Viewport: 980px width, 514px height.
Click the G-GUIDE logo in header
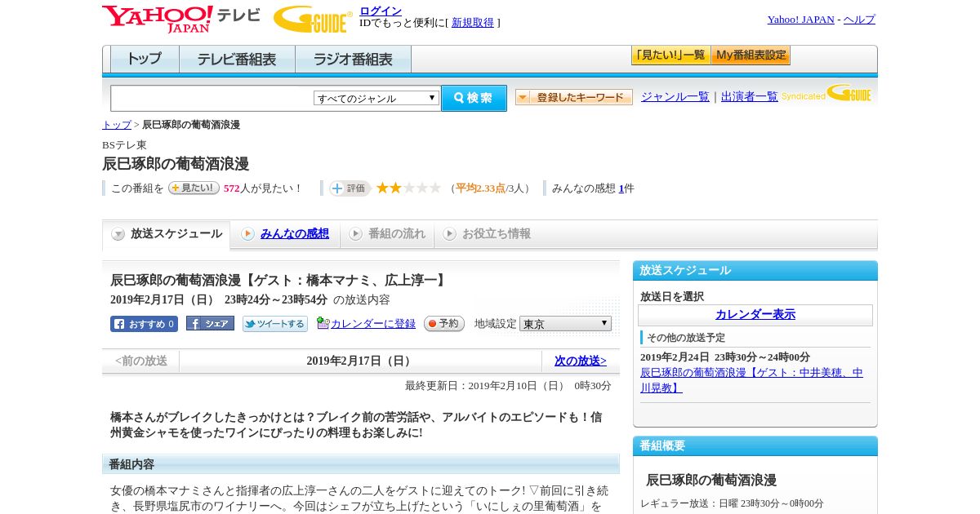pyautogui.click(x=313, y=19)
